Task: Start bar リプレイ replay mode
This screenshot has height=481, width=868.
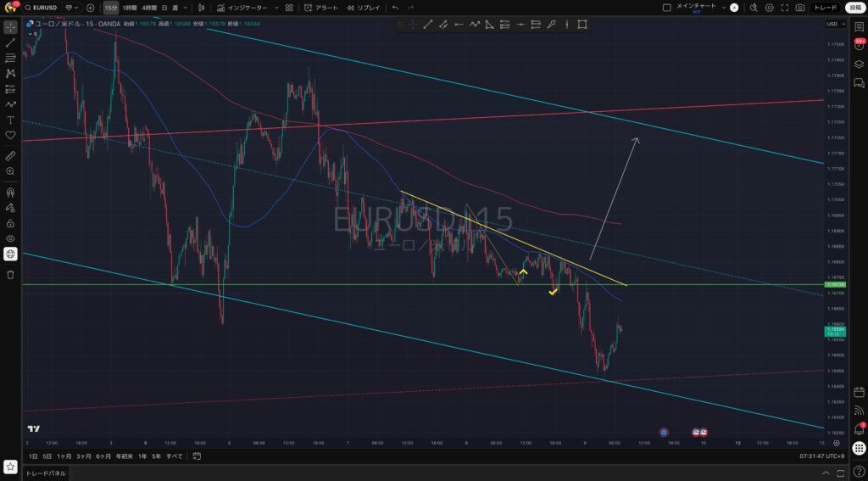Action: (364, 8)
